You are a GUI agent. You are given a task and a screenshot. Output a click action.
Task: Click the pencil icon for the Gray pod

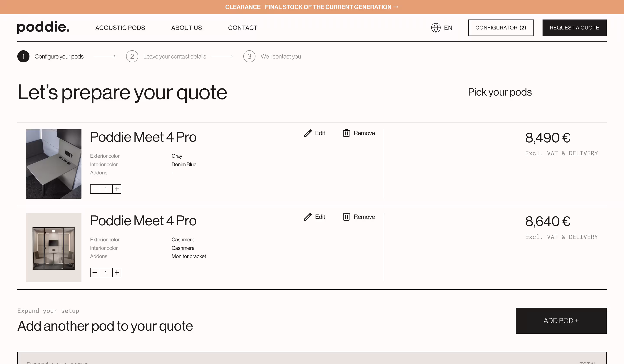pyautogui.click(x=307, y=133)
